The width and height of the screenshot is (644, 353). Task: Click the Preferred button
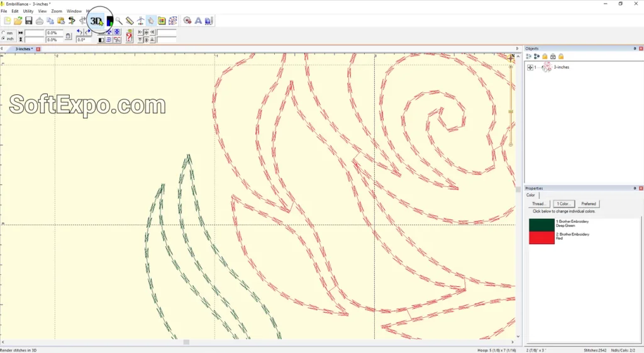pyautogui.click(x=589, y=204)
